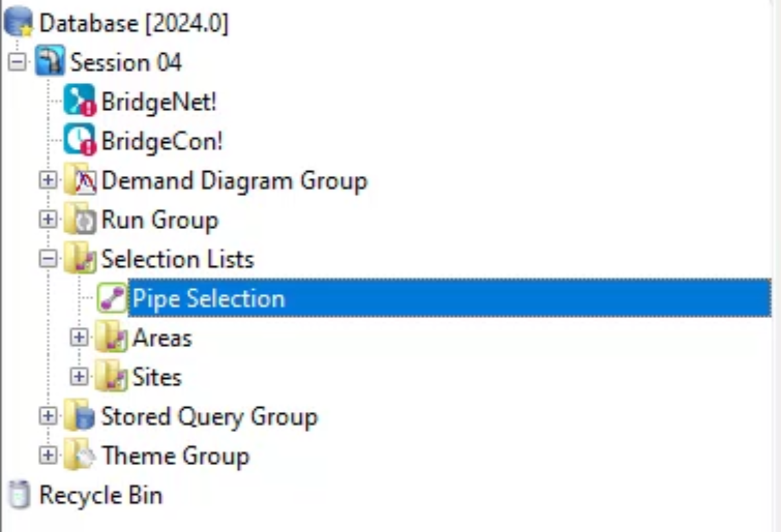The width and height of the screenshot is (781, 532).
Task: Click the Demand Diagram Group folder icon
Action: [80, 179]
